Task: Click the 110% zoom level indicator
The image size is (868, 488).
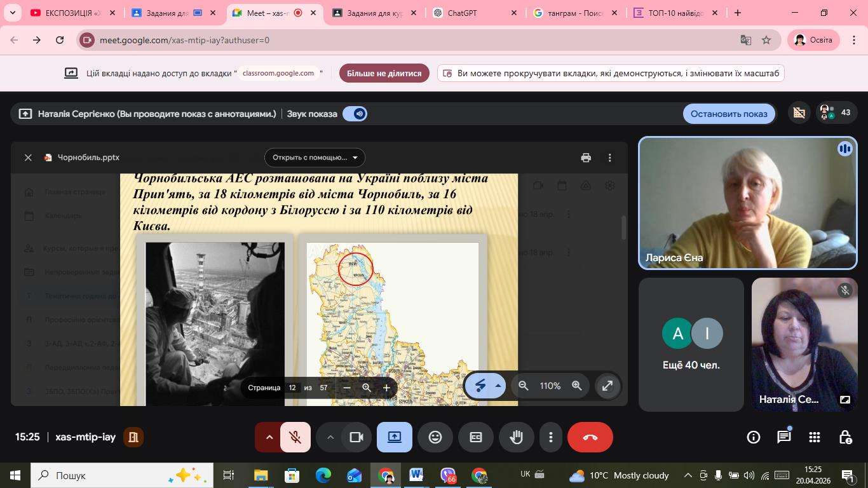Action: [550, 386]
